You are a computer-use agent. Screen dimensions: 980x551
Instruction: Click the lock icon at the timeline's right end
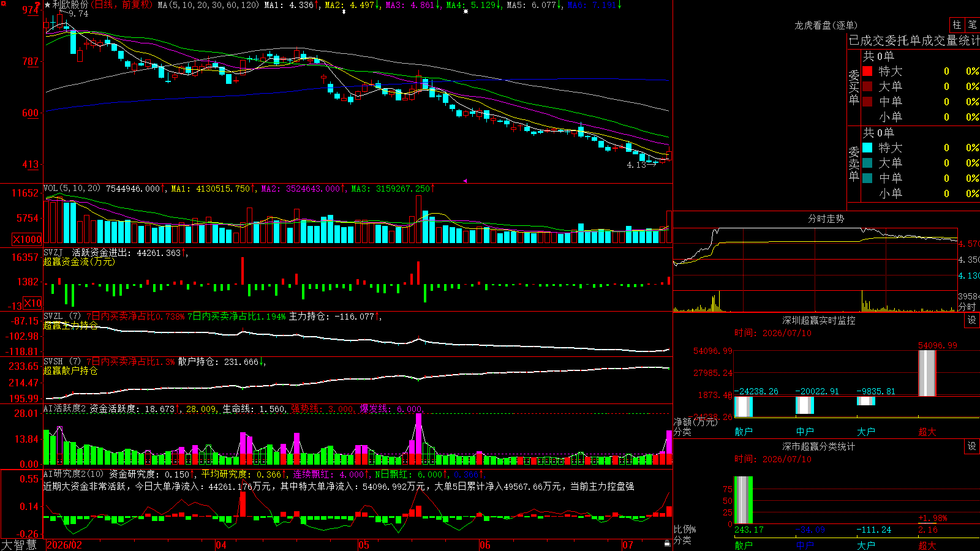pyautogui.click(x=667, y=544)
